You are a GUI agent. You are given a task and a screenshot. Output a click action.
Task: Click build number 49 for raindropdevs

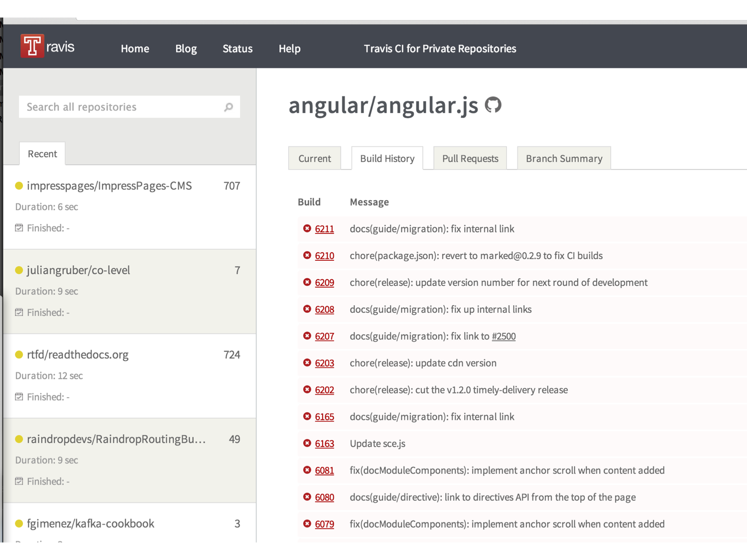click(234, 439)
